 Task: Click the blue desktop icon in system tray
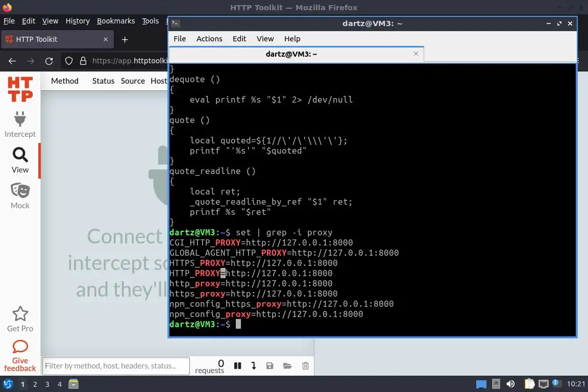tap(481, 384)
